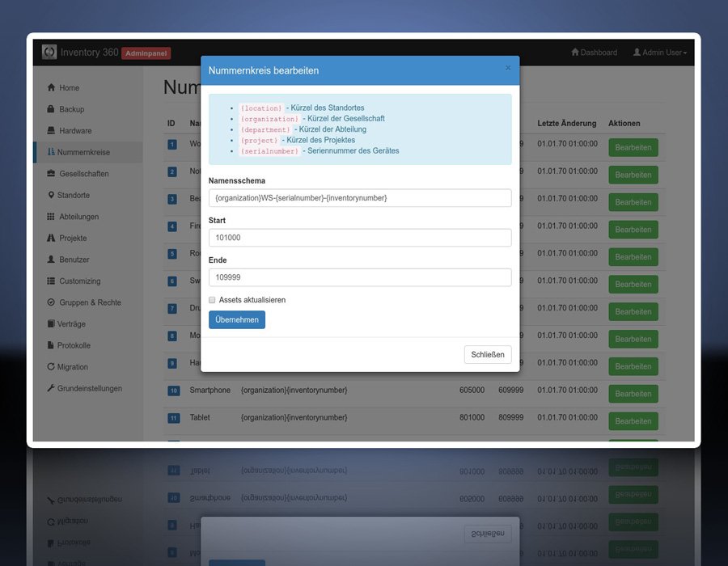
Task: Enable the Assets aktualisieren checkbox
Action: pos(212,300)
